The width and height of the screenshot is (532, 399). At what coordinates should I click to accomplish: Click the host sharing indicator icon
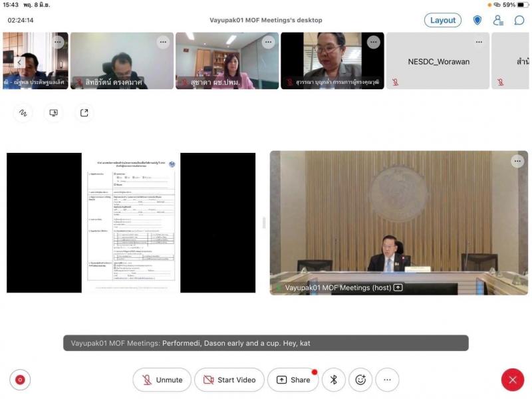click(x=398, y=288)
